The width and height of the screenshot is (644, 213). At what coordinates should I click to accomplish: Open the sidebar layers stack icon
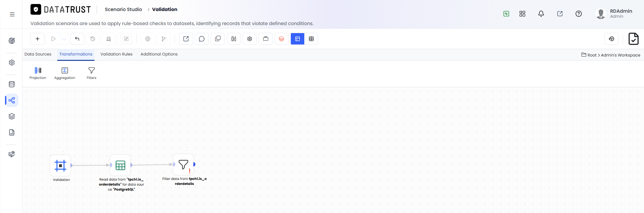tap(12, 116)
